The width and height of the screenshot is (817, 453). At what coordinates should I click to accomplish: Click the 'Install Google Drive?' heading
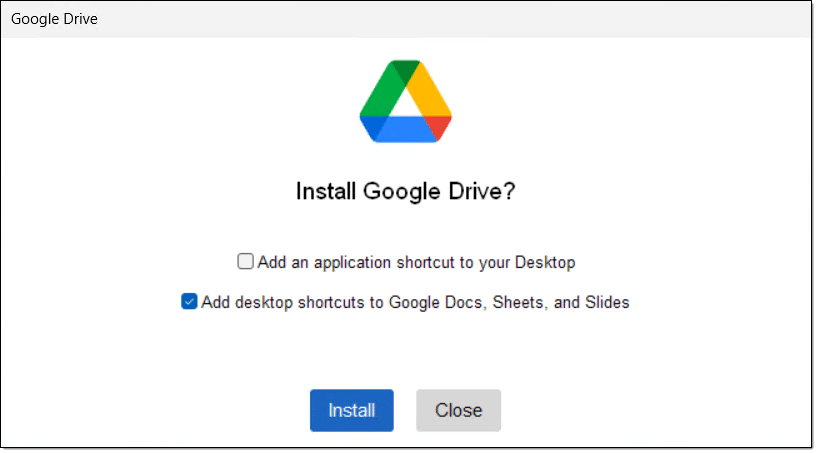coord(405,191)
